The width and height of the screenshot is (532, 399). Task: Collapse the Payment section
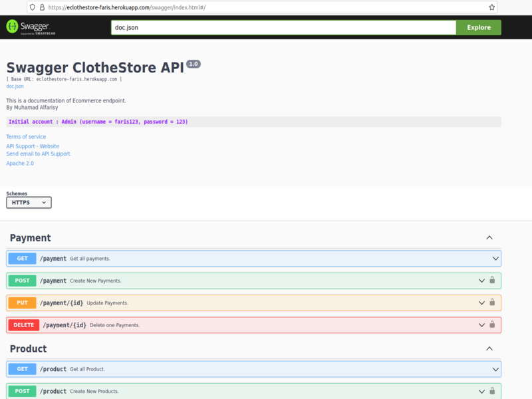pos(489,237)
